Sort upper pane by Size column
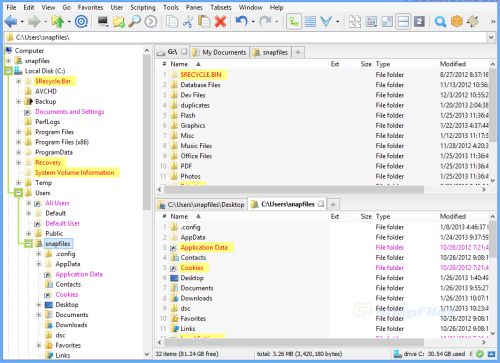500x363 pixels. coord(359,64)
